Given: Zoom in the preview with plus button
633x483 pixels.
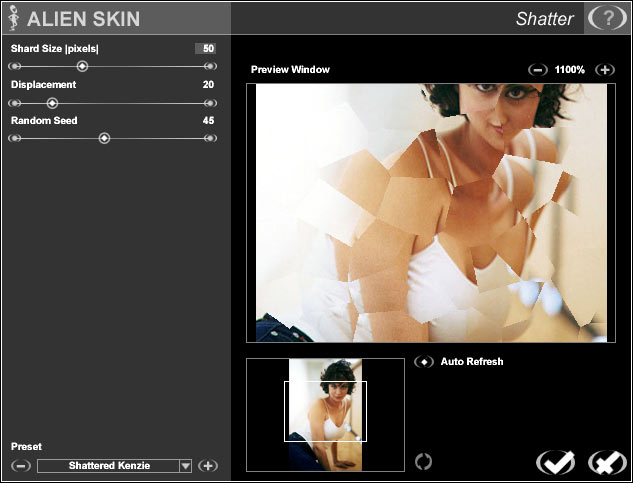Looking at the screenshot, I should pos(605,70).
